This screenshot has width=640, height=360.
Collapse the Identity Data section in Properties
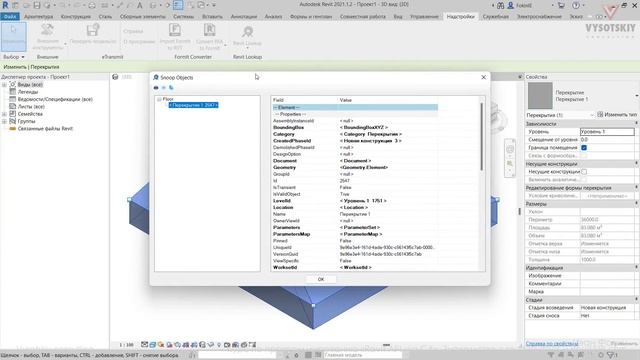click(x=636, y=267)
